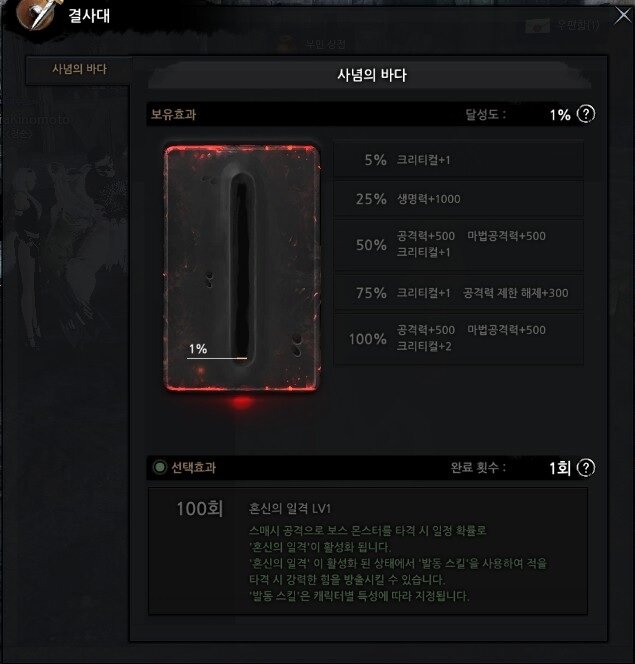
Task: Click the 혼신의 일격 LV1 effect title
Action: click(x=290, y=509)
